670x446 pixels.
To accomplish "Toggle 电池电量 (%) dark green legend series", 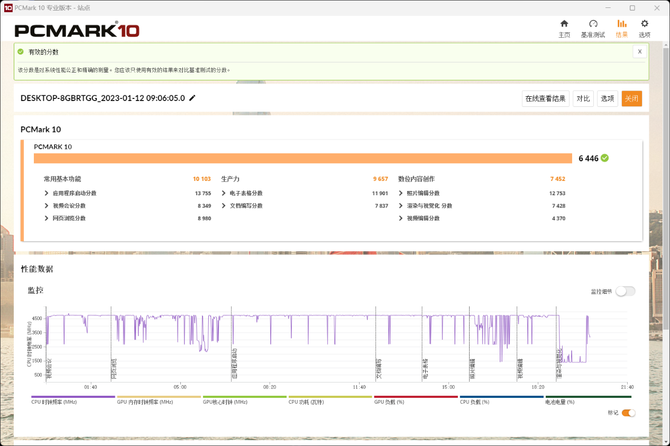I will [588, 400].
